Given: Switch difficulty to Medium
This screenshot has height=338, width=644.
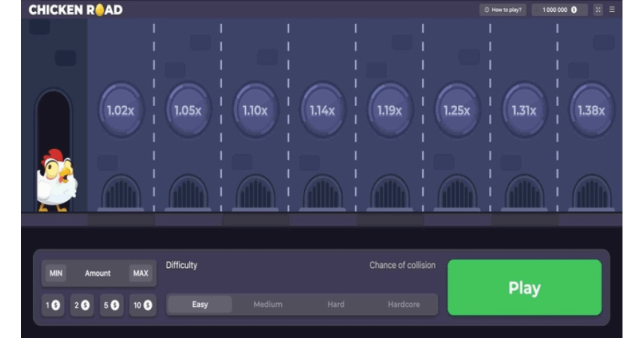Looking at the screenshot, I should click(x=268, y=304).
